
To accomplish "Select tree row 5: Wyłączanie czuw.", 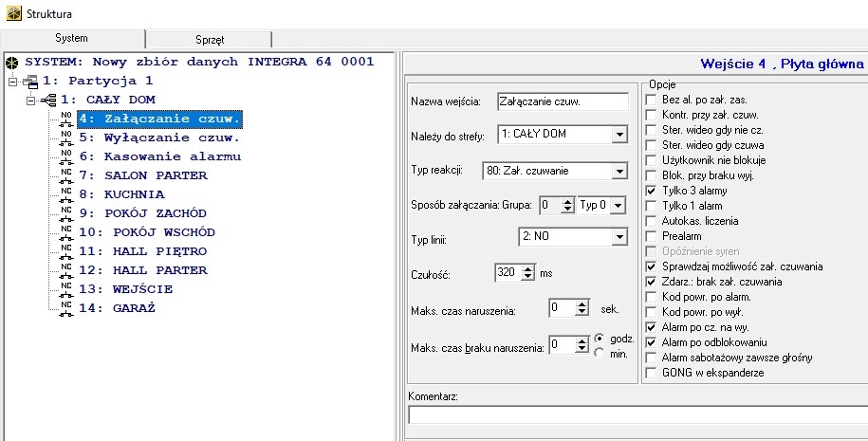I will click(159, 138).
